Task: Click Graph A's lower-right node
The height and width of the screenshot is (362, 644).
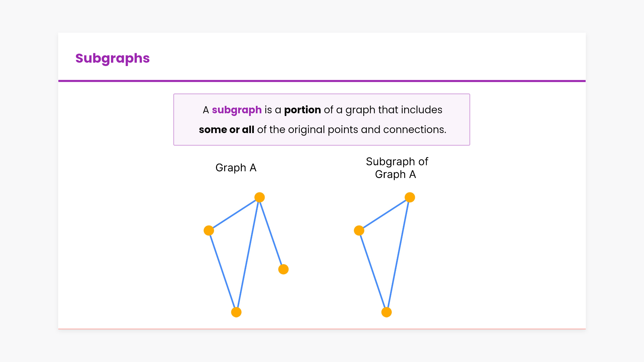Action: (x=283, y=269)
